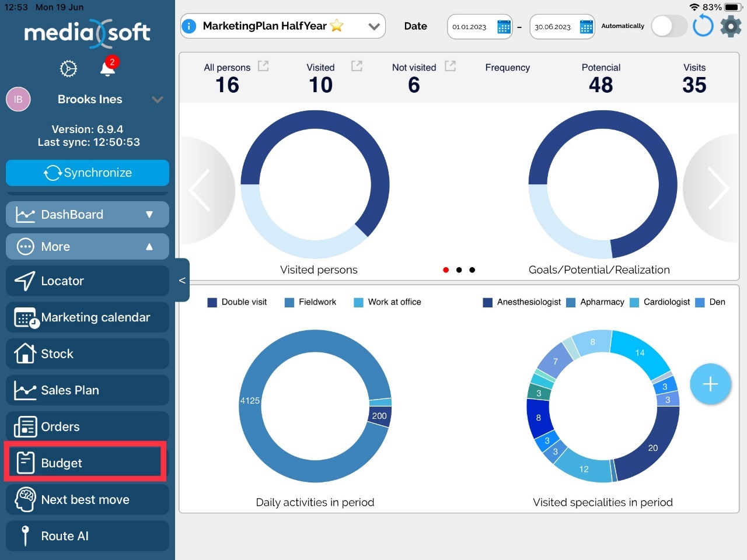
Task: Click the blue info icon
Action: pos(189,26)
